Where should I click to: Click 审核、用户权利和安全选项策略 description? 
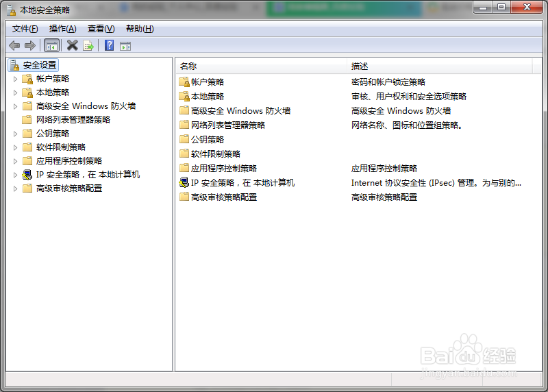(409, 97)
